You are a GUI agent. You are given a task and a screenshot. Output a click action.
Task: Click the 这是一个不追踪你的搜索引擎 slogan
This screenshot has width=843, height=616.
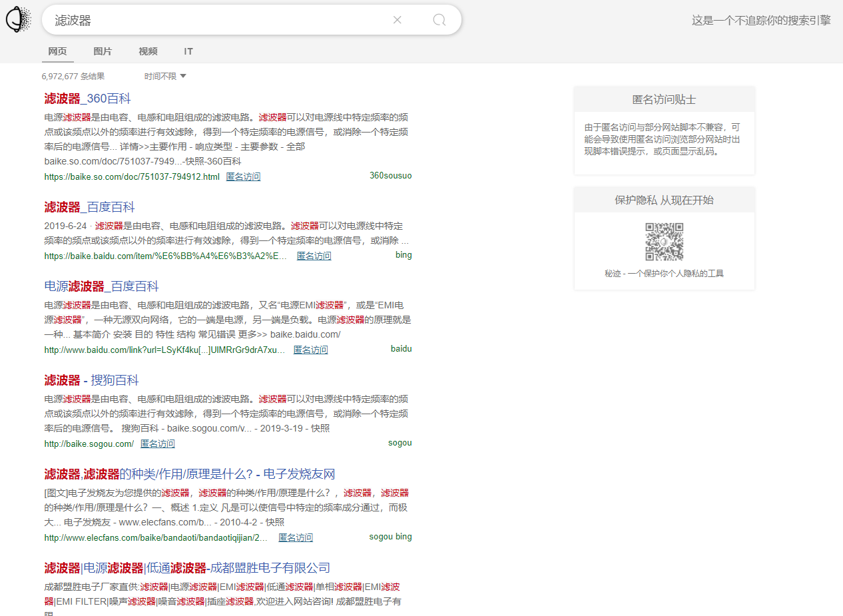tap(761, 21)
